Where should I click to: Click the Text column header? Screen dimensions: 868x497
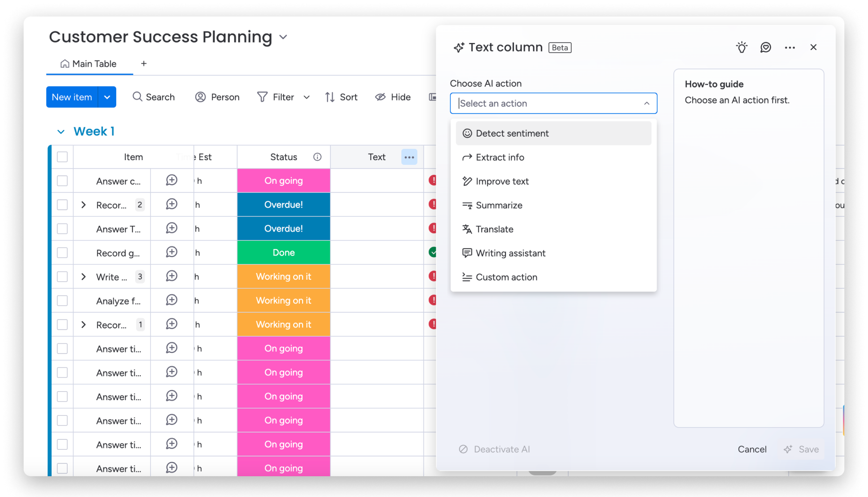377,157
